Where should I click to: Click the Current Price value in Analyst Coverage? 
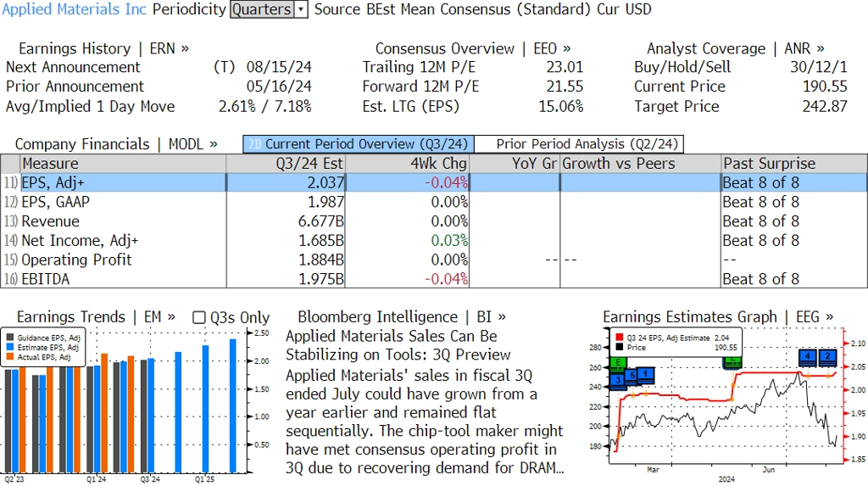point(825,87)
